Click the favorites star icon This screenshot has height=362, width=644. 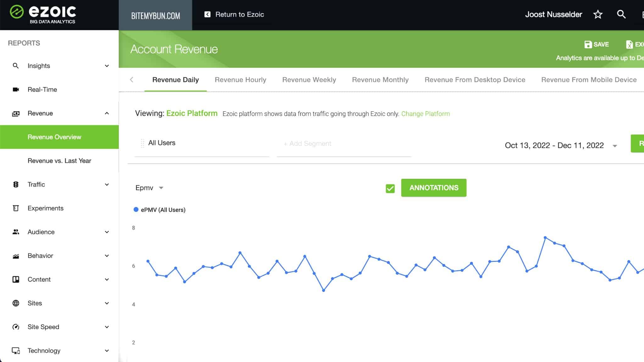(597, 14)
